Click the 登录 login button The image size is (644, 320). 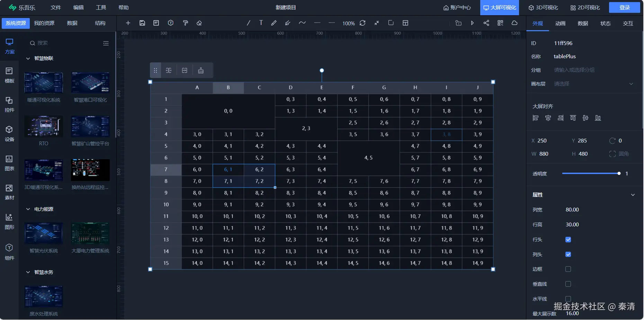[x=624, y=8]
